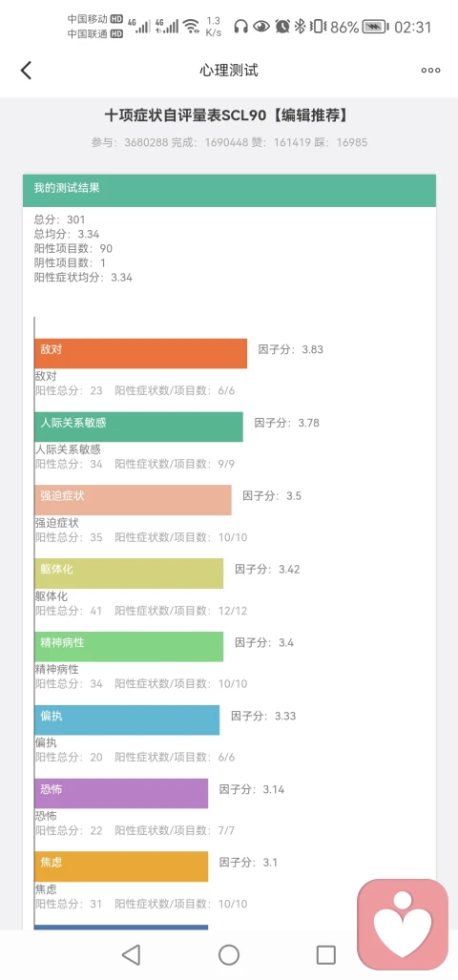Tap the back arrow in header
458x980 pixels.
(26, 70)
